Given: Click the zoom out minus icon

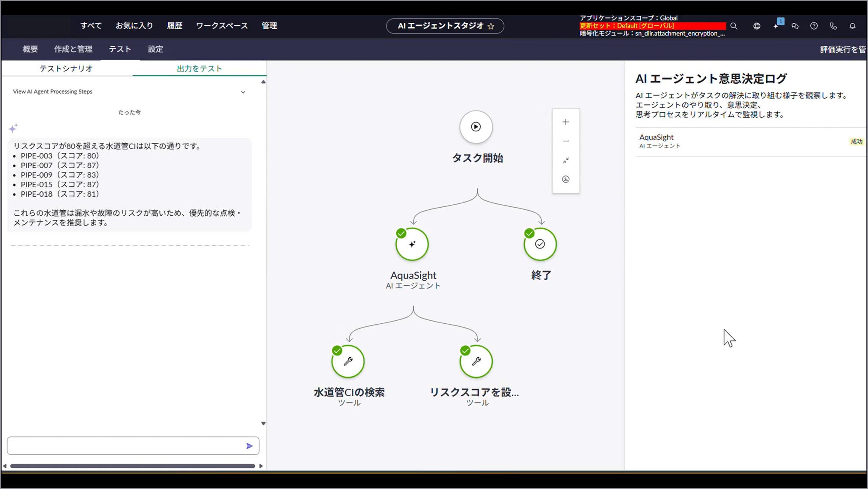Looking at the screenshot, I should point(565,141).
